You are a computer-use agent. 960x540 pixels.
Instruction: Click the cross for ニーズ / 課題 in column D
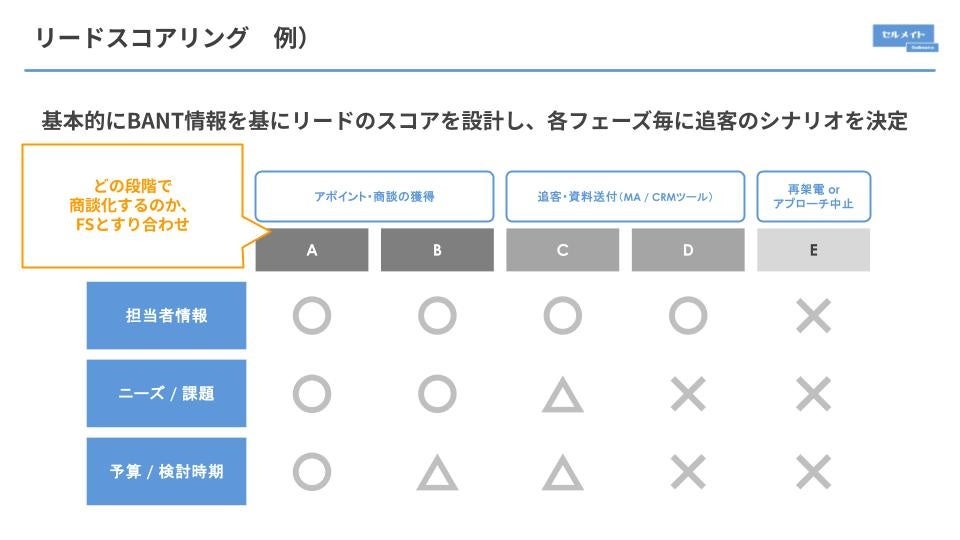point(688,393)
